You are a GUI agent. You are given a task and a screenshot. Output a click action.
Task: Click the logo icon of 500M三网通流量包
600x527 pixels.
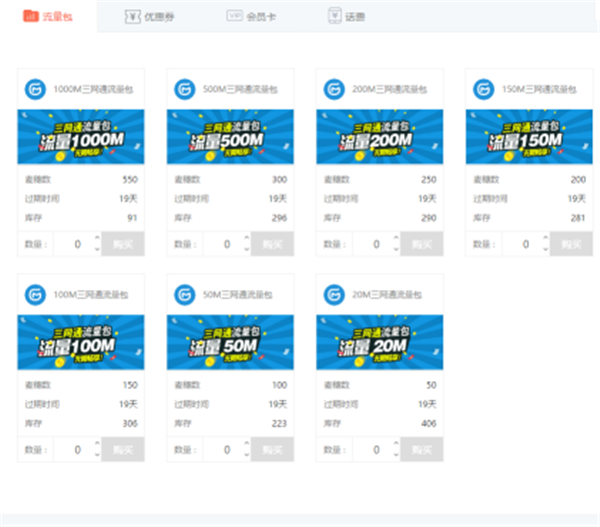[185, 89]
